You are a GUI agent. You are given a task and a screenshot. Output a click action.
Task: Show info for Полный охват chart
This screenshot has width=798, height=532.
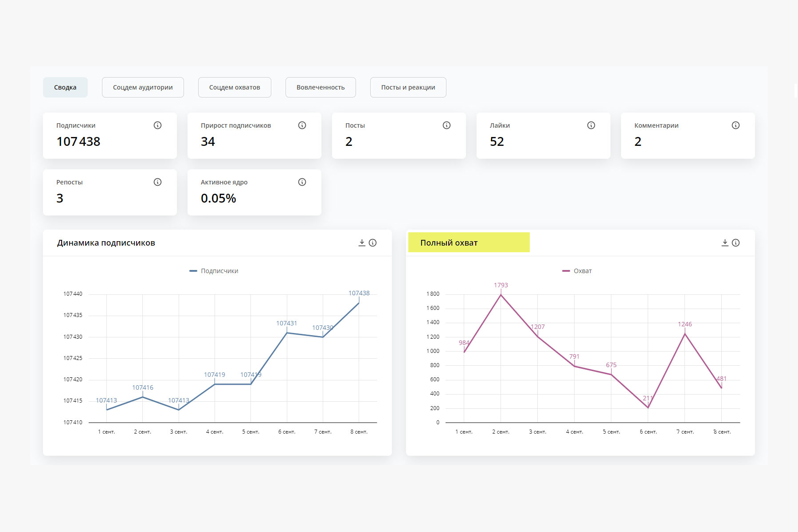point(735,243)
